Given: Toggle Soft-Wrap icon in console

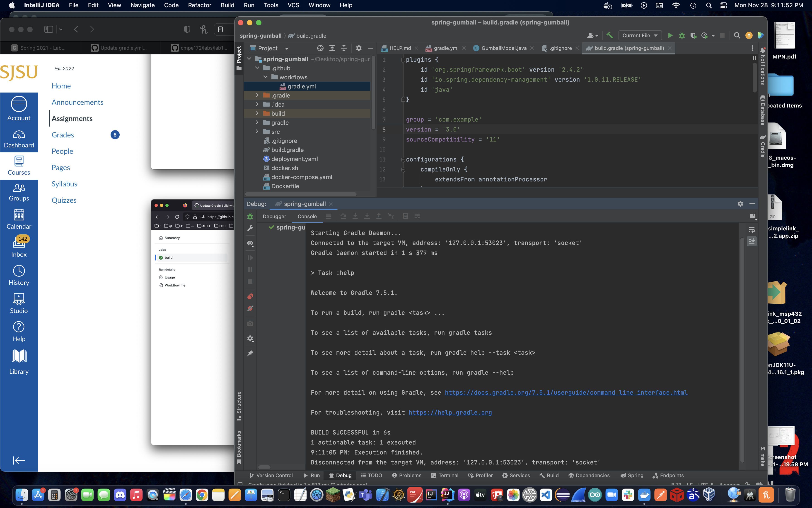Looking at the screenshot, I should [752, 230].
